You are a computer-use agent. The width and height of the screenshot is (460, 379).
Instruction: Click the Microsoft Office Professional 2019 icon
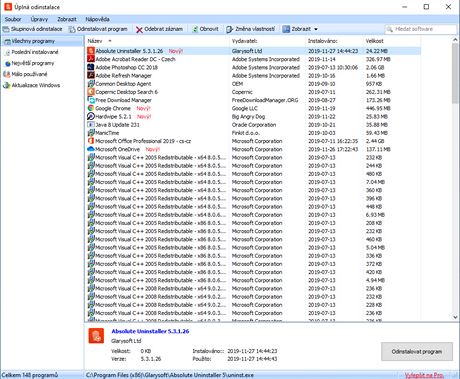(x=91, y=141)
